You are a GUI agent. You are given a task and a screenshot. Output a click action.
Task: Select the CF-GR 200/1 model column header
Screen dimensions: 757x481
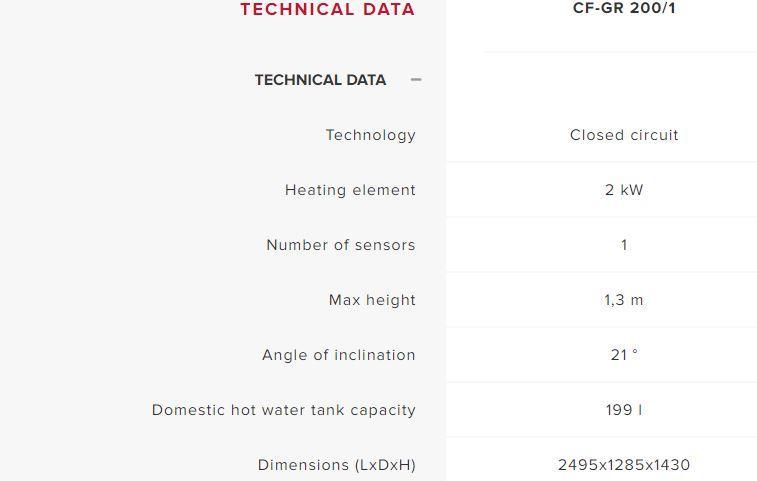click(x=624, y=8)
